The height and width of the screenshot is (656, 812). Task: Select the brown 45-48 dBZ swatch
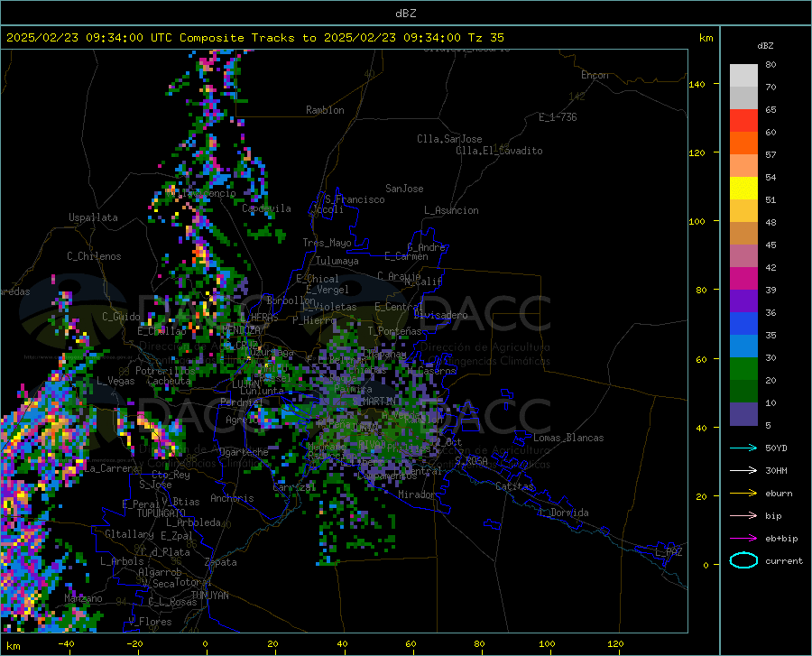tap(743, 234)
